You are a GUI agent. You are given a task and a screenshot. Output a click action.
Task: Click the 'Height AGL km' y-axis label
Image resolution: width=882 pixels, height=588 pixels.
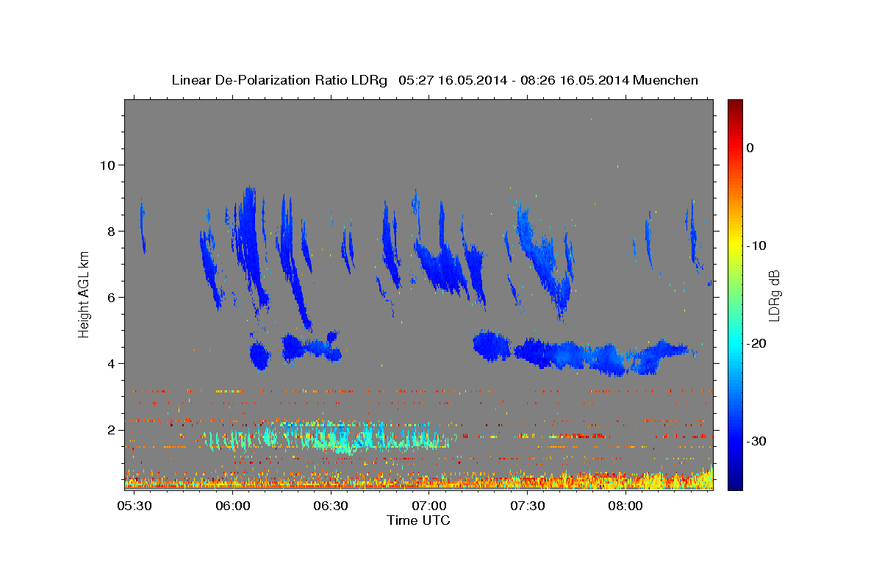[x=84, y=294]
